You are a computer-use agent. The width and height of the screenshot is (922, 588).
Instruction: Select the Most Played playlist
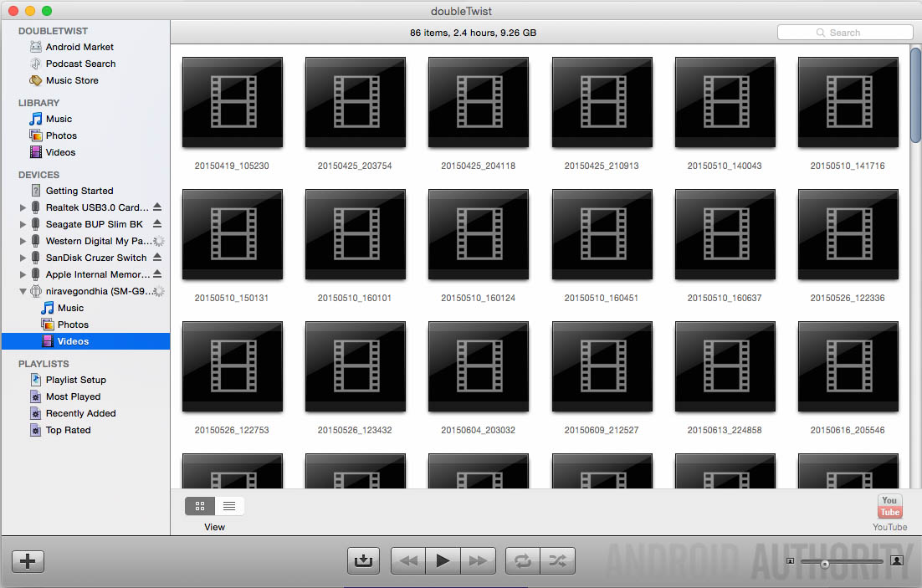point(73,396)
